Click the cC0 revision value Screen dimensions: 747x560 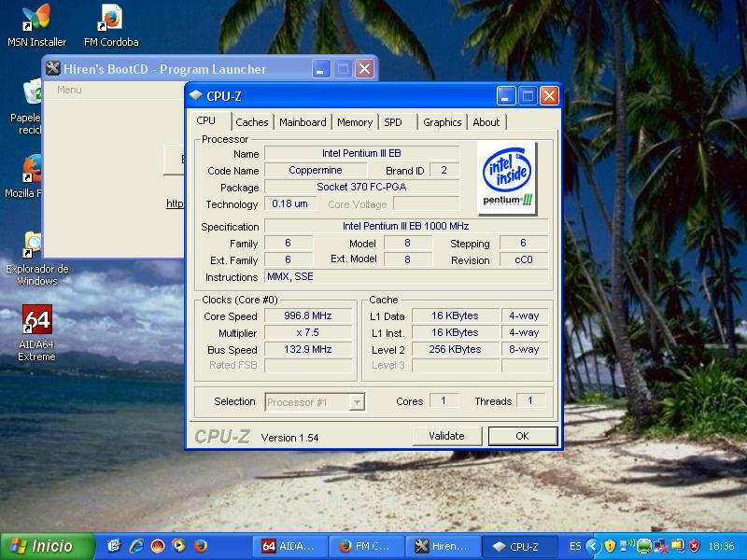524,260
